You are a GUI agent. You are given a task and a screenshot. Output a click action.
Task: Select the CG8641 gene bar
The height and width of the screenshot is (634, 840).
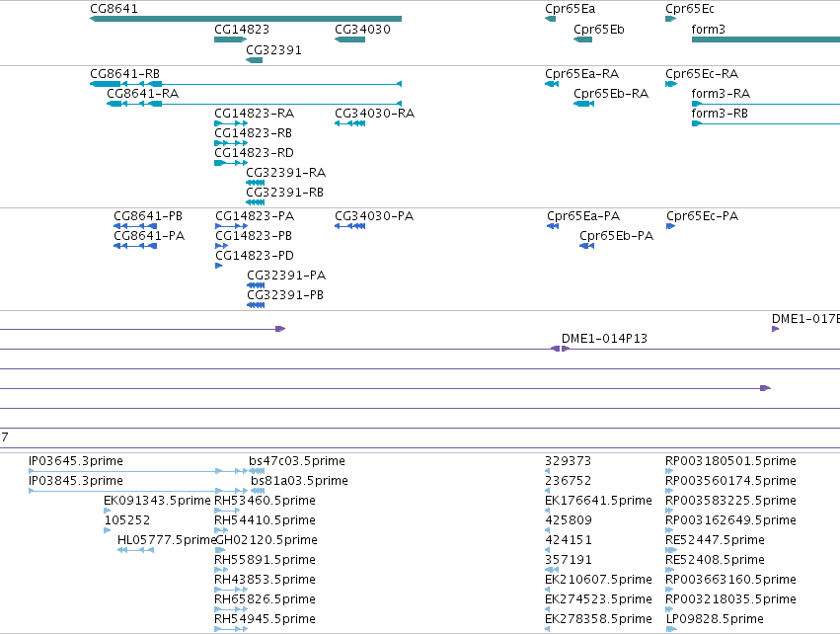point(246,19)
